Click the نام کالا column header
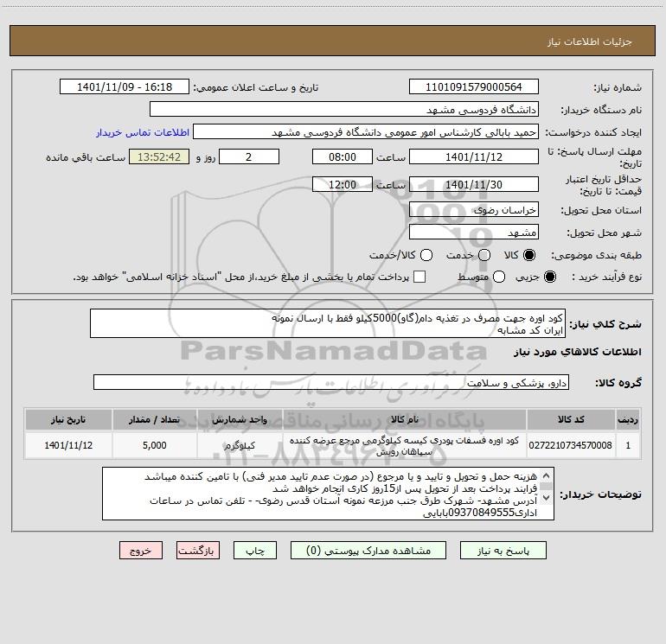This screenshot has width=666, height=644. point(405,419)
